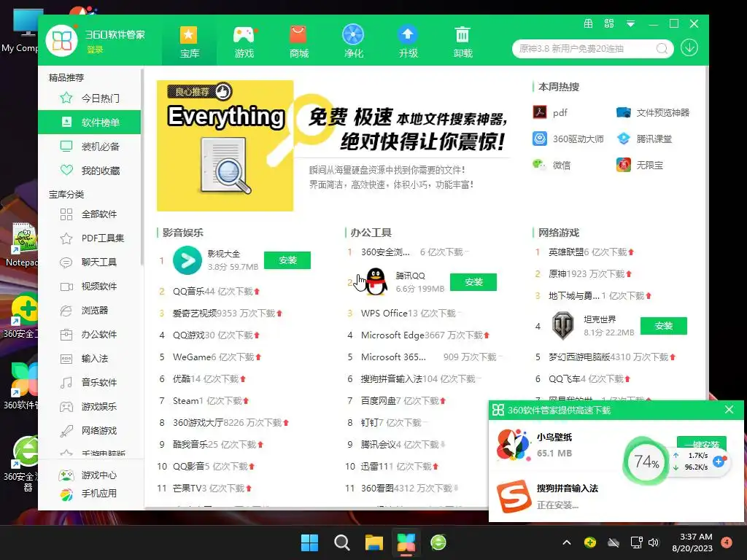
Task: Open 游戏娱乐 category
Action: click(90, 407)
